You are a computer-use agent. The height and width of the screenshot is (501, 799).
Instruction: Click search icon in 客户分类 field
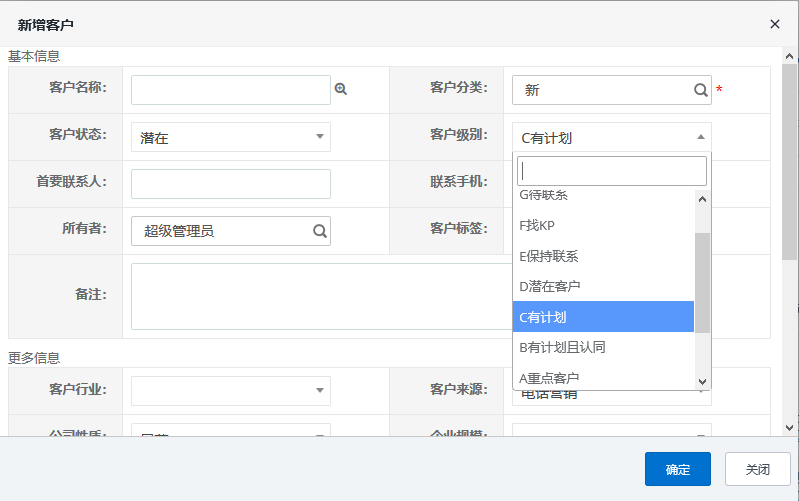(700, 90)
